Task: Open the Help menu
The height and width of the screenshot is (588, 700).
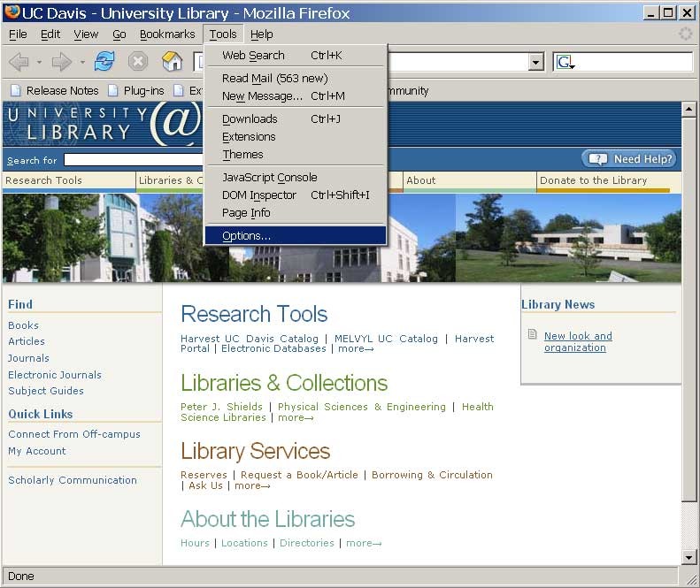Action: 262,34
